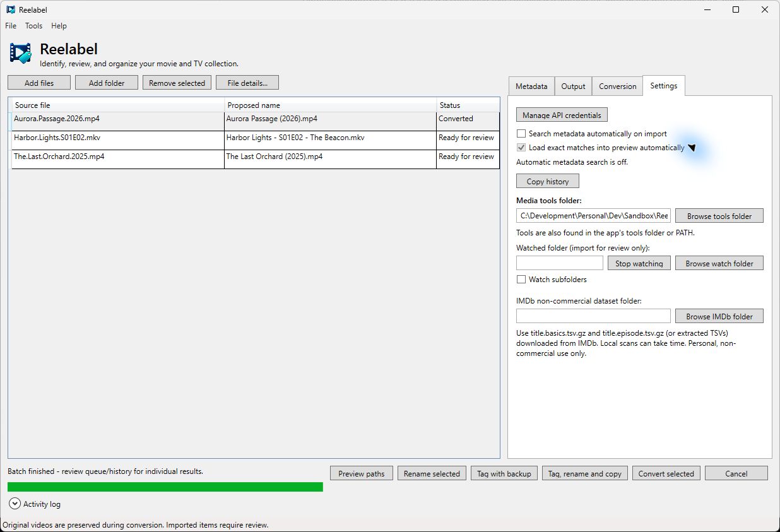Select the Settings tab
The image size is (780, 532).
[663, 86]
